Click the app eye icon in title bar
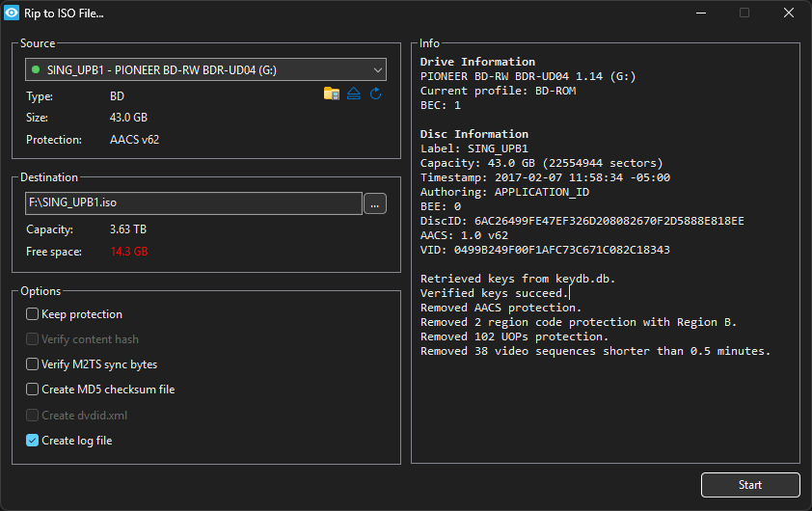The width and height of the screenshot is (812, 511). pyautogui.click(x=12, y=13)
